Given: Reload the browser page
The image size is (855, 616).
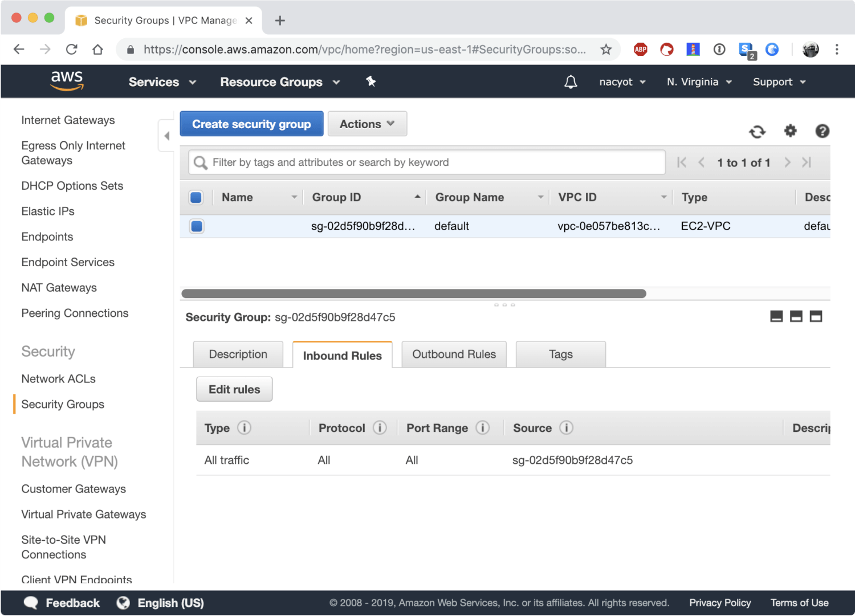Looking at the screenshot, I should point(71,50).
